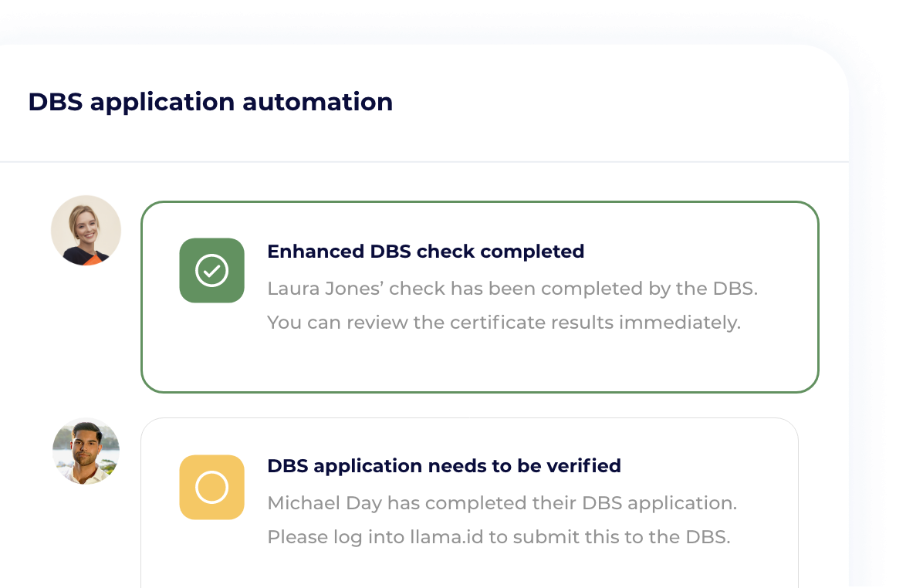Click 'Please log into llama.id to submit' line
923x588 pixels.
point(499,537)
